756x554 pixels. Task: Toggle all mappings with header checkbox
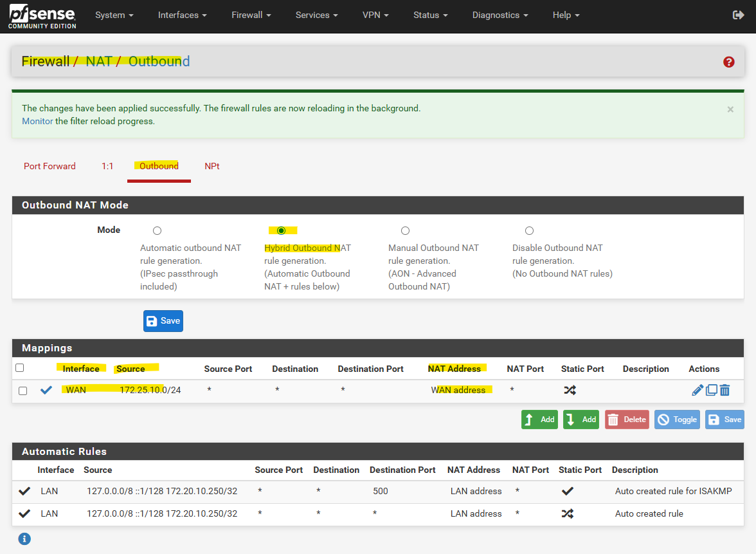point(19,368)
